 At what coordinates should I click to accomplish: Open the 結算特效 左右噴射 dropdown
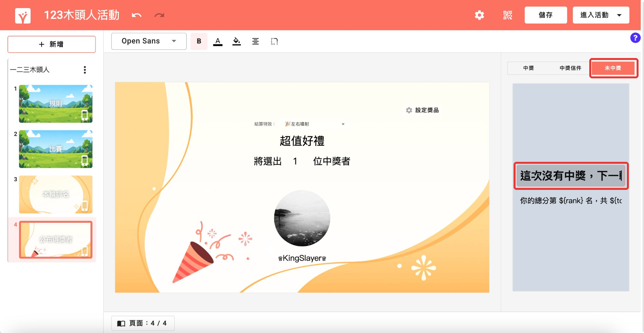(315, 124)
